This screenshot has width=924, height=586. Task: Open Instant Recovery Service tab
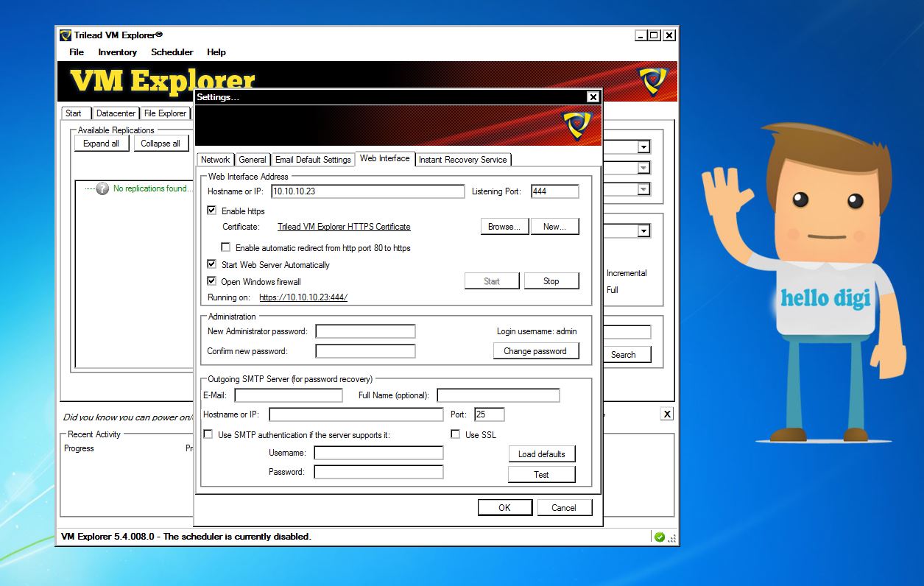[x=463, y=160]
